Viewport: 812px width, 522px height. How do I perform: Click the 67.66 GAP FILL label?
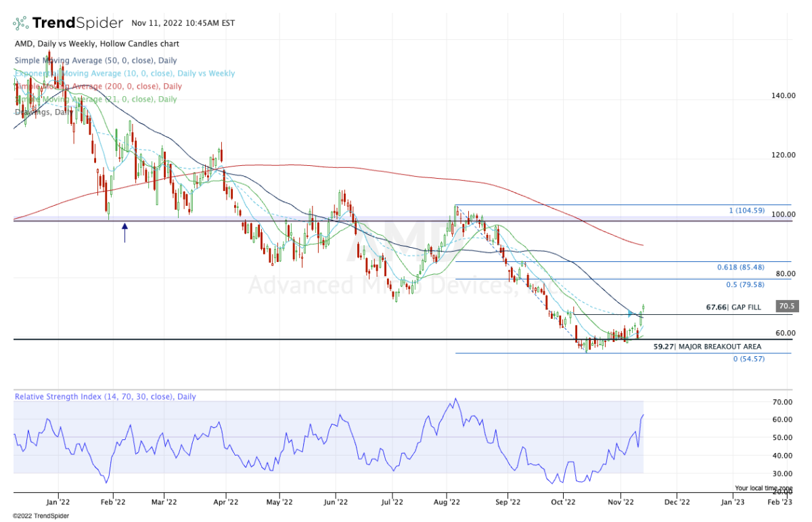pos(734,307)
